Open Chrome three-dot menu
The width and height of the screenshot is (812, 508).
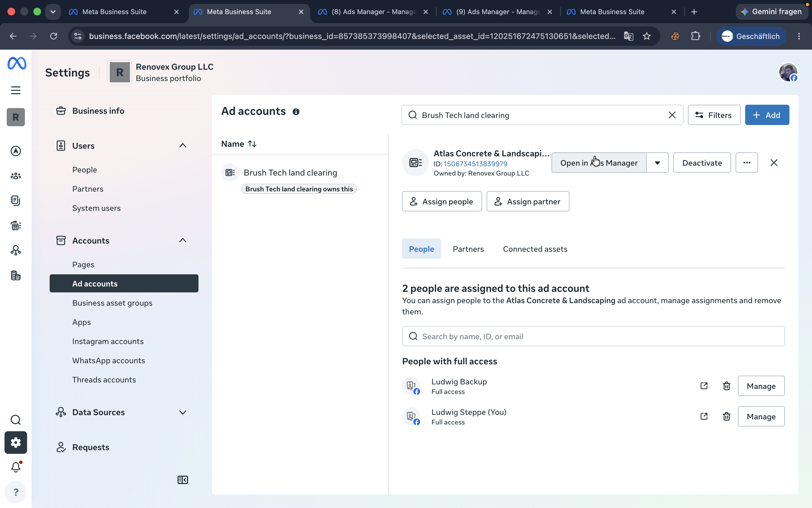pos(799,36)
